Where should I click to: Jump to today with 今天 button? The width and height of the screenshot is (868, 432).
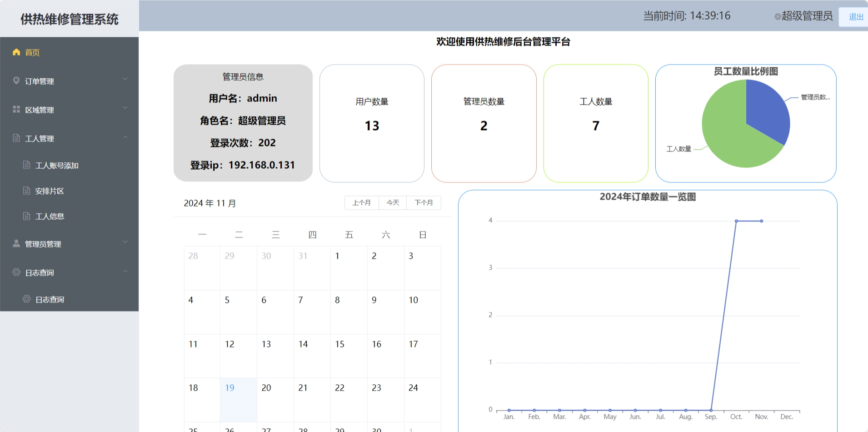(393, 202)
